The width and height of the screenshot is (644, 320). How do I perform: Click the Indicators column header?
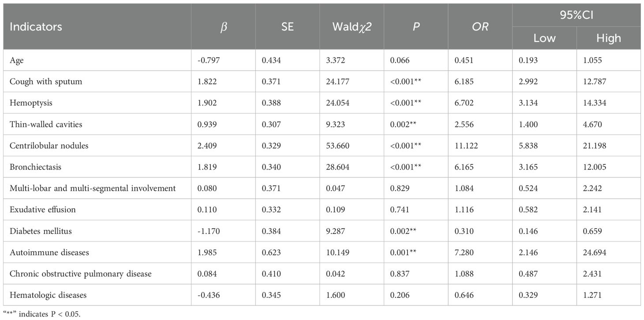coord(36,26)
